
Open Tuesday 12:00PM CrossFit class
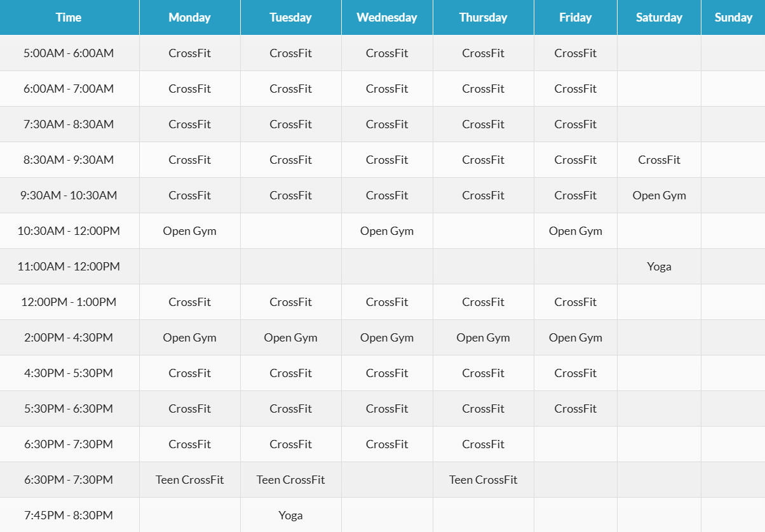[290, 302]
